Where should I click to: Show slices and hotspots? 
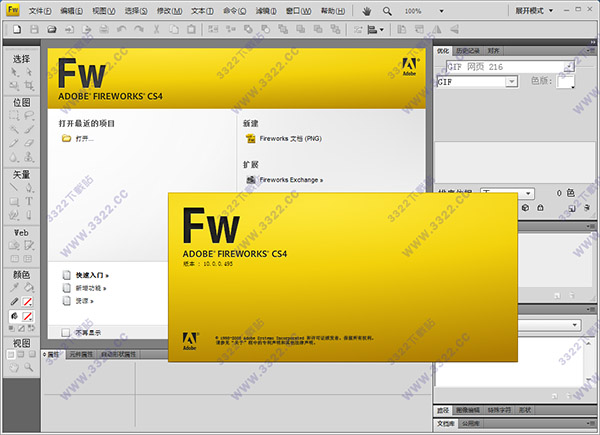point(28,259)
